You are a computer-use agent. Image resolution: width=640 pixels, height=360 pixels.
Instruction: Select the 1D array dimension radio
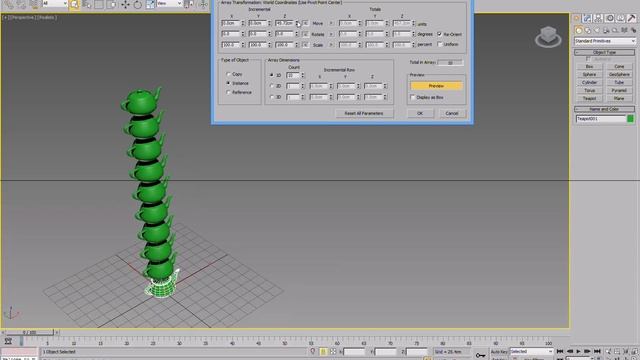pos(272,75)
